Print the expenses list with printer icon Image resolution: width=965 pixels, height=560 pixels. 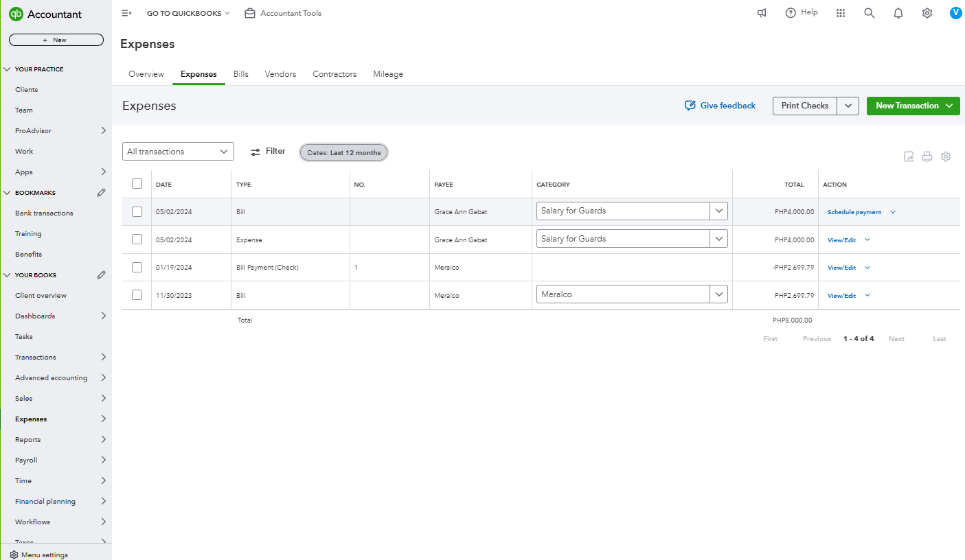click(927, 156)
